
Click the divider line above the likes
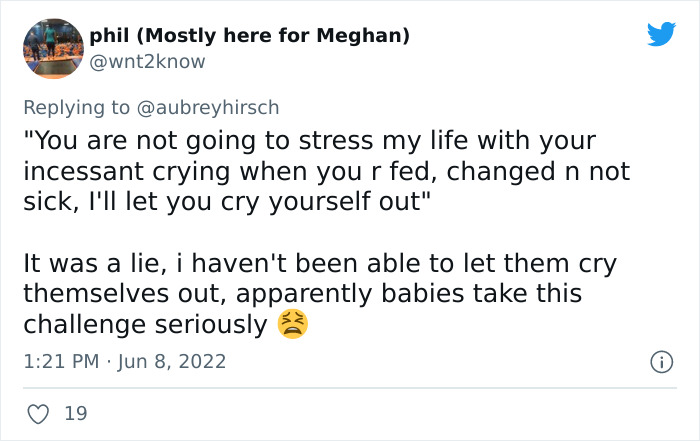pos(349,388)
